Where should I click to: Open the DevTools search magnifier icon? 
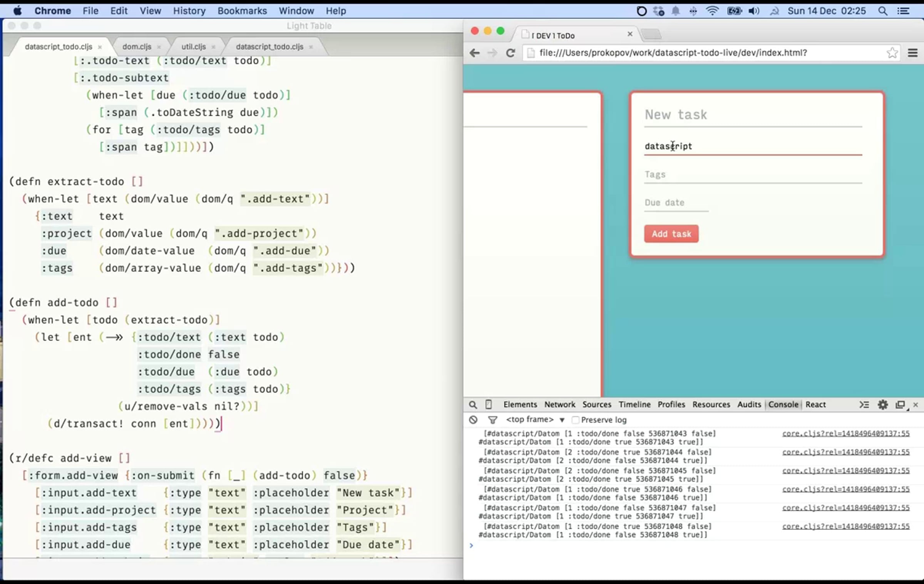coord(473,405)
